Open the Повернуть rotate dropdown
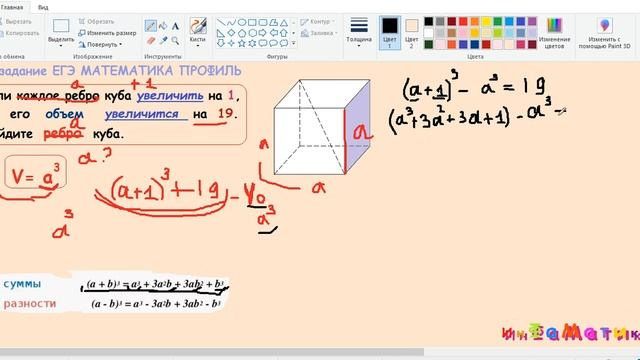 (x=100, y=44)
